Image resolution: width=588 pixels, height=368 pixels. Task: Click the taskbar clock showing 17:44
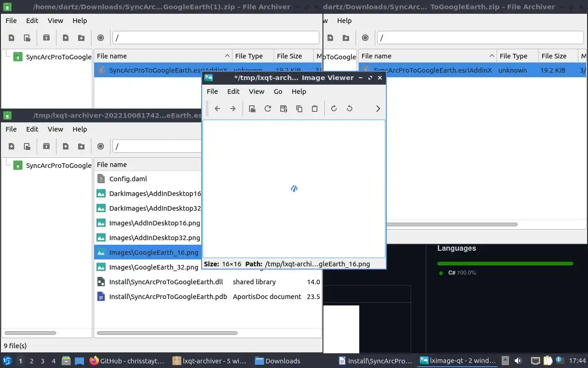[577, 361]
